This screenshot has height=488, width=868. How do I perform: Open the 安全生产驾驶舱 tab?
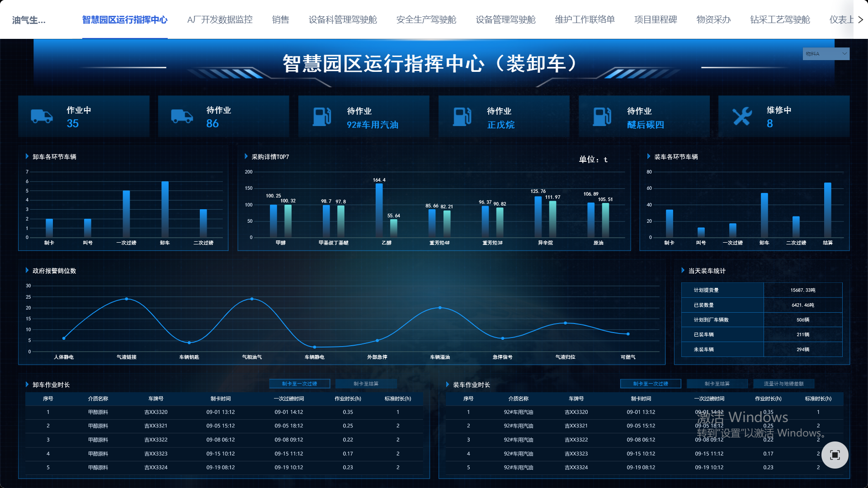tap(426, 19)
